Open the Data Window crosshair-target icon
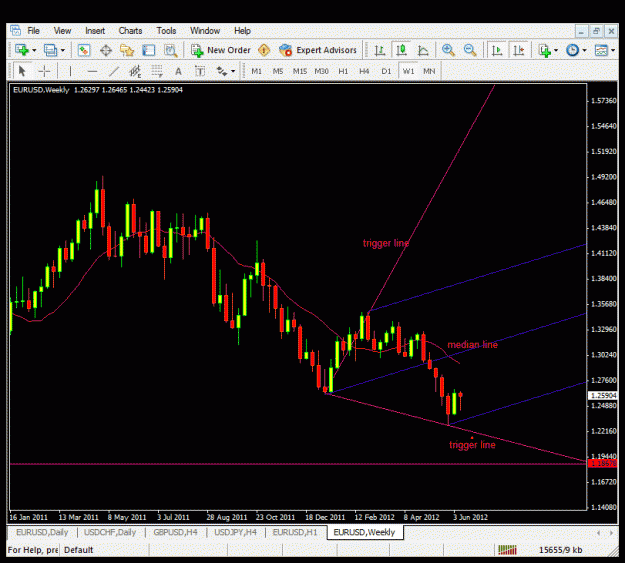 [106, 50]
